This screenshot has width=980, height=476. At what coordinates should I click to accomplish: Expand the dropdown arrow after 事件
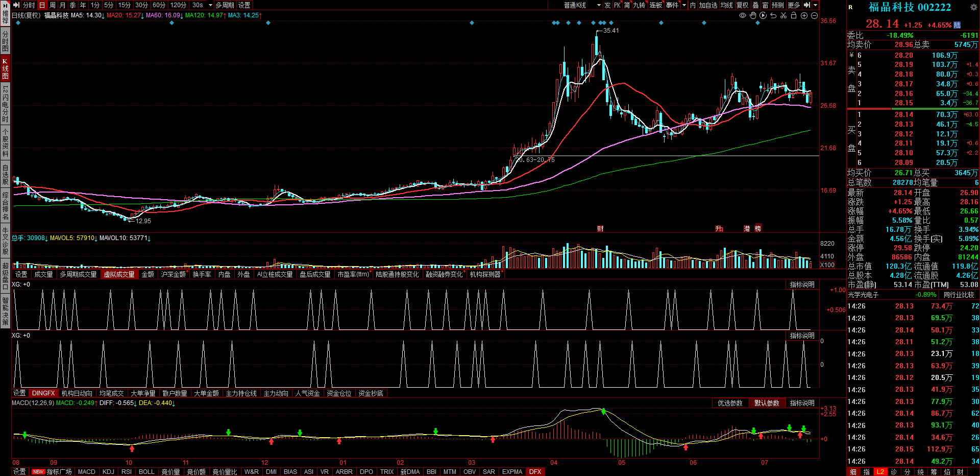tap(684, 5)
